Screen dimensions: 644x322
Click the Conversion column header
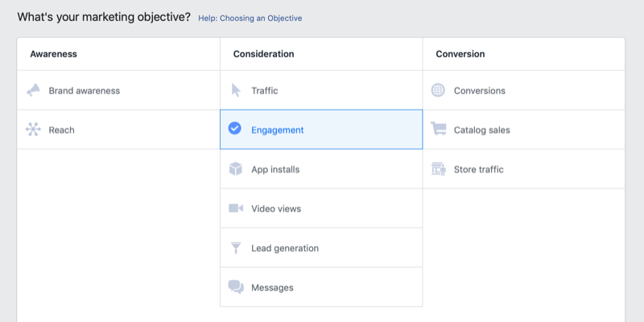(x=460, y=54)
